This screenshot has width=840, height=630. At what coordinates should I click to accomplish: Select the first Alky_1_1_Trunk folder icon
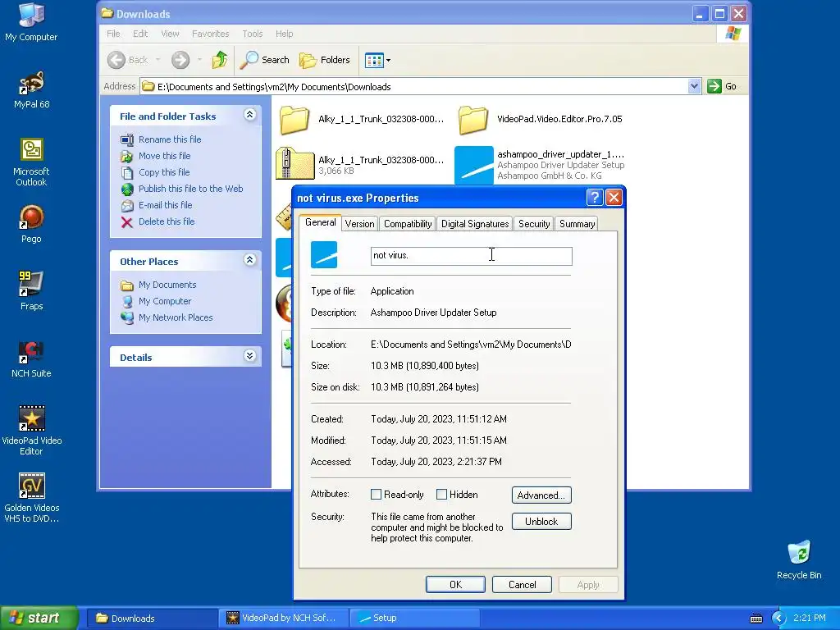294,120
